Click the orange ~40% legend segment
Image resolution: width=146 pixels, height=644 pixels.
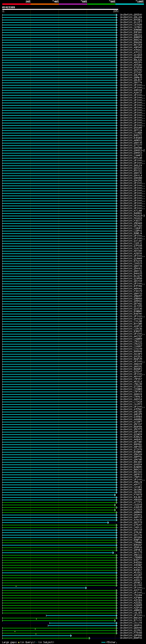(x=45, y=4)
